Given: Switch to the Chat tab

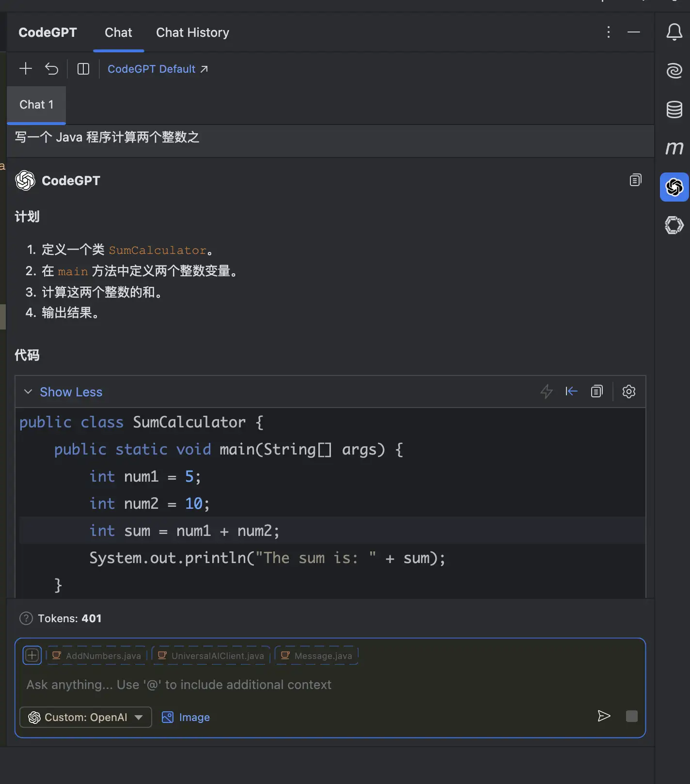Looking at the screenshot, I should point(118,32).
